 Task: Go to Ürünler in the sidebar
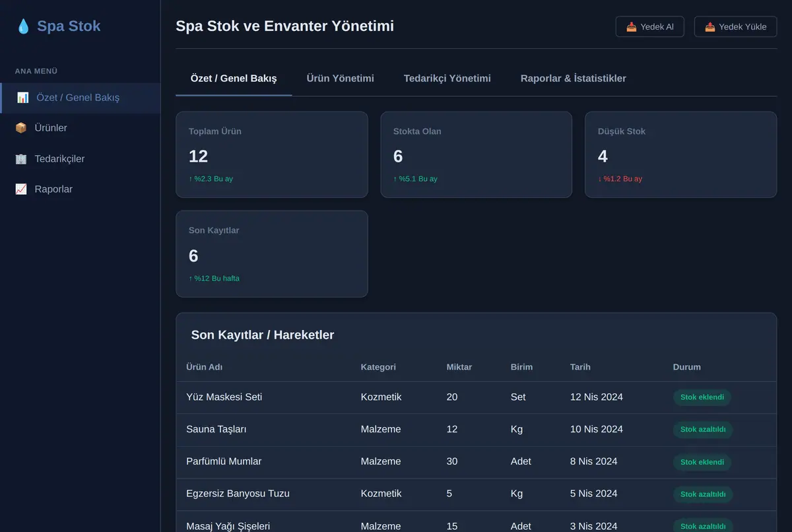80,128
